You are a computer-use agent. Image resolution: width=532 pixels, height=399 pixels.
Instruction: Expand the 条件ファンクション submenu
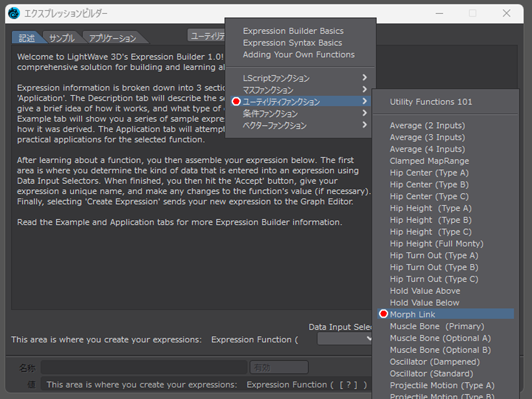point(301,113)
